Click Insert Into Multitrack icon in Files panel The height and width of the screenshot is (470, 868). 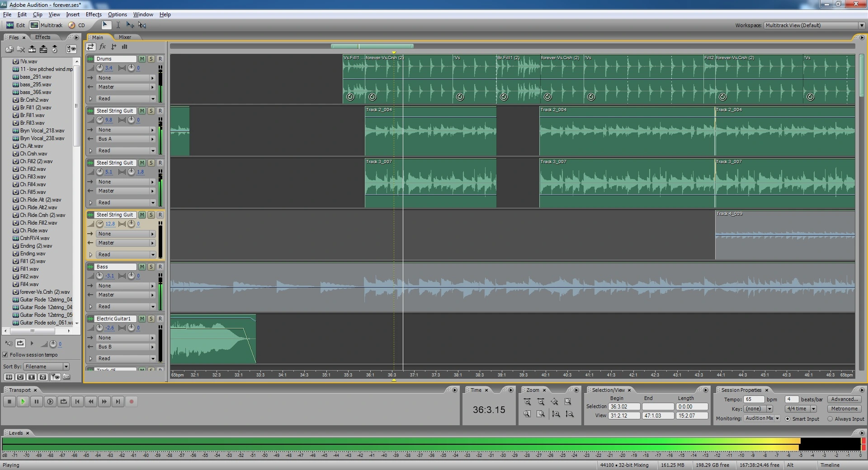(x=43, y=49)
